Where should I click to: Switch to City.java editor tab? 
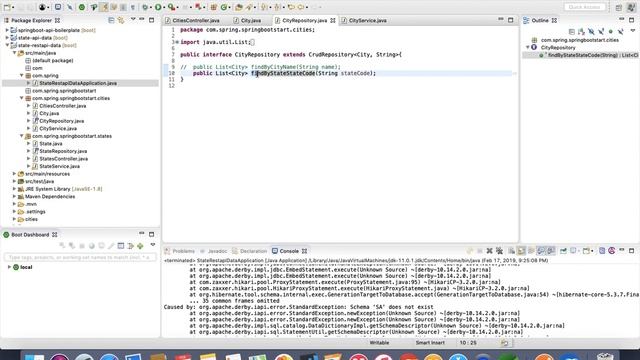tap(251, 20)
